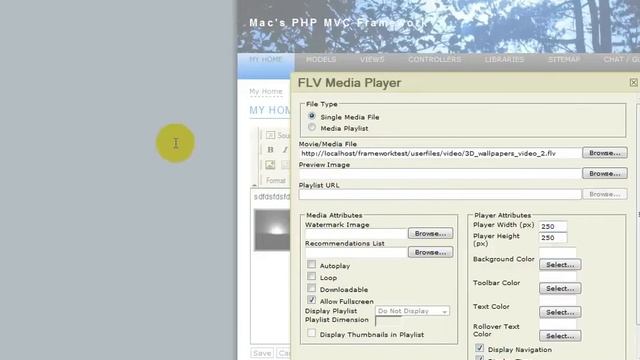Toggle bold in the editor toolbar
Screen dimensions: 640x360
[x=270, y=150]
